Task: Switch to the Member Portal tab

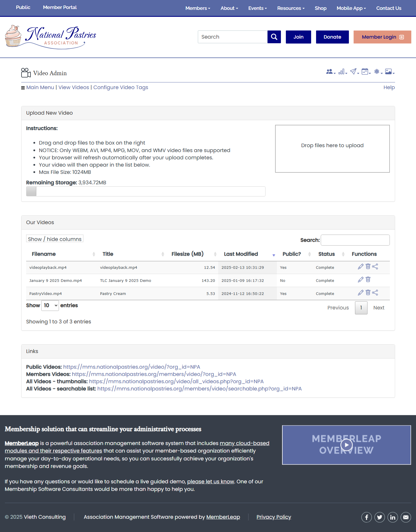Action: point(60,7)
